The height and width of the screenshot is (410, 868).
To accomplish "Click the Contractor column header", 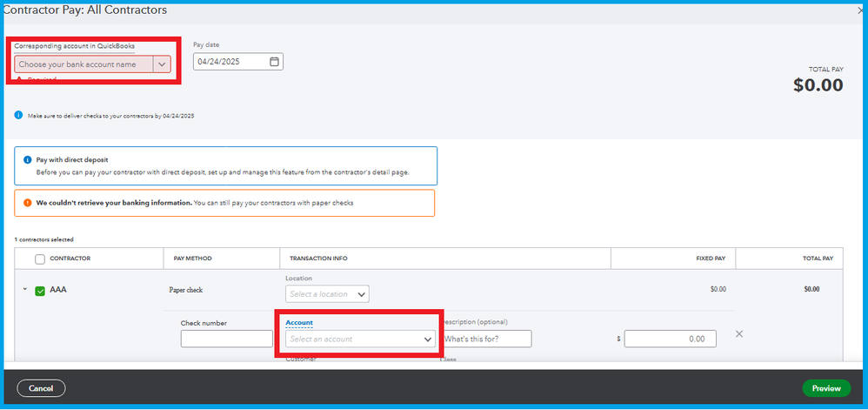I will (x=70, y=259).
